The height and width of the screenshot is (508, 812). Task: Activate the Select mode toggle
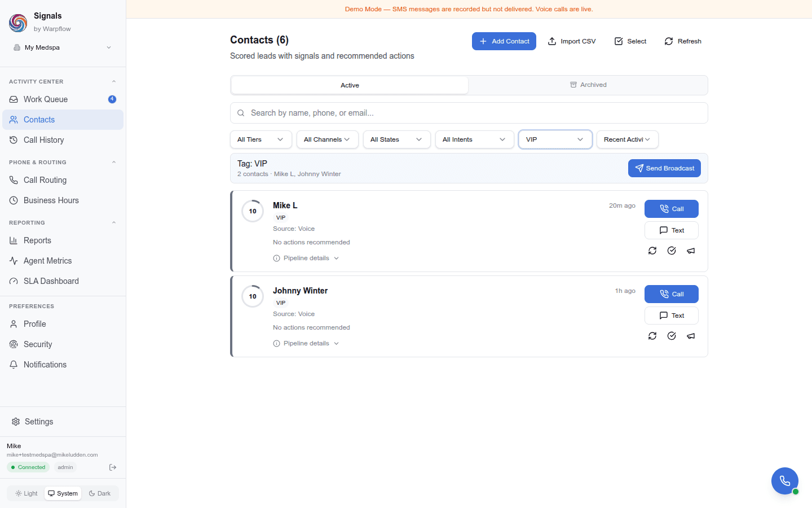tap(630, 41)
